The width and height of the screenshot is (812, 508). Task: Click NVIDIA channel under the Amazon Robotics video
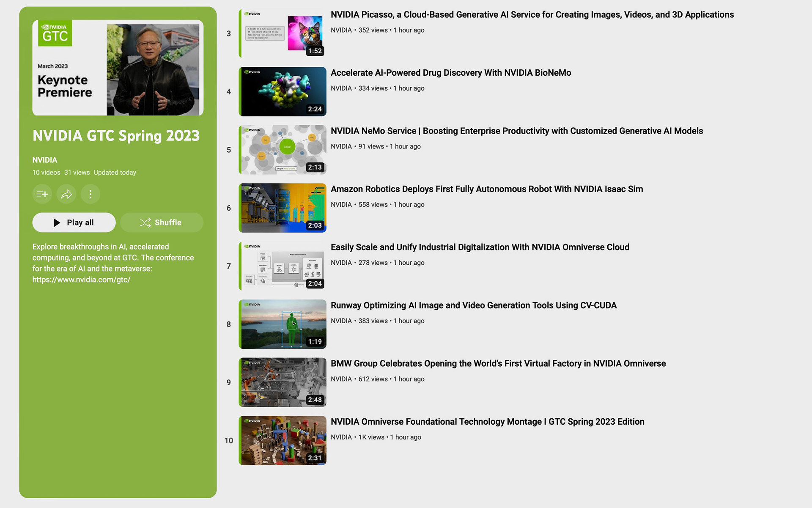click(x=341, y=204)
